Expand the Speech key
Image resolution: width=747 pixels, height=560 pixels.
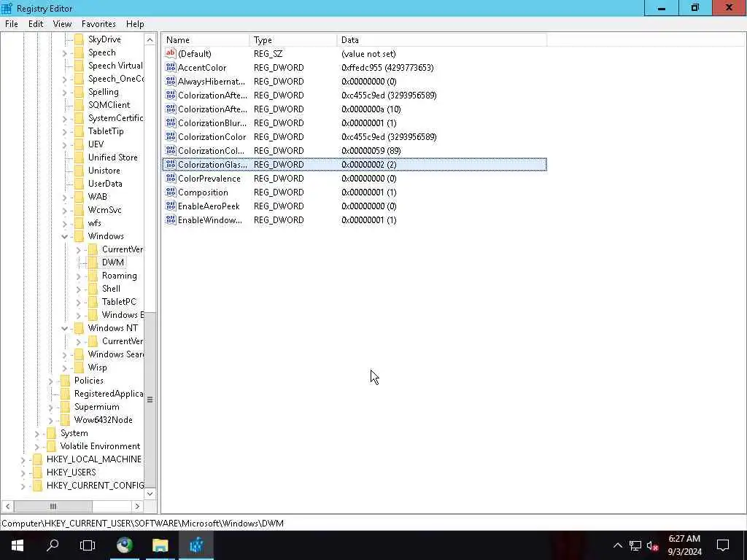65,52
